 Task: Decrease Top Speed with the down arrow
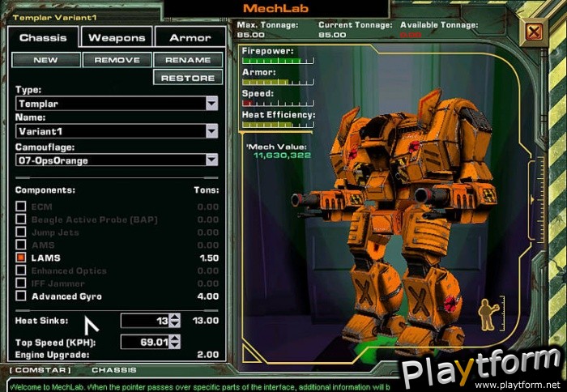175,345
